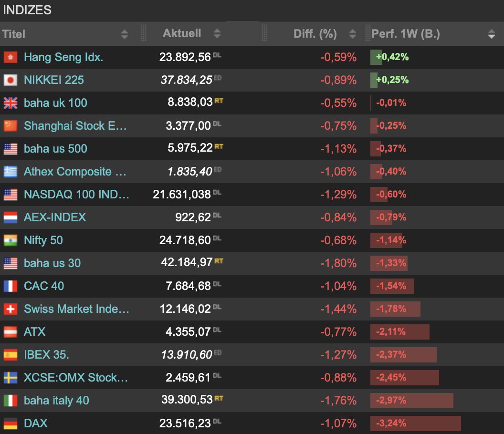This screenshot has height=434, width=504.
Task: Click the -2,97% performance bar for baha italy 40
Action: point(412,401)
